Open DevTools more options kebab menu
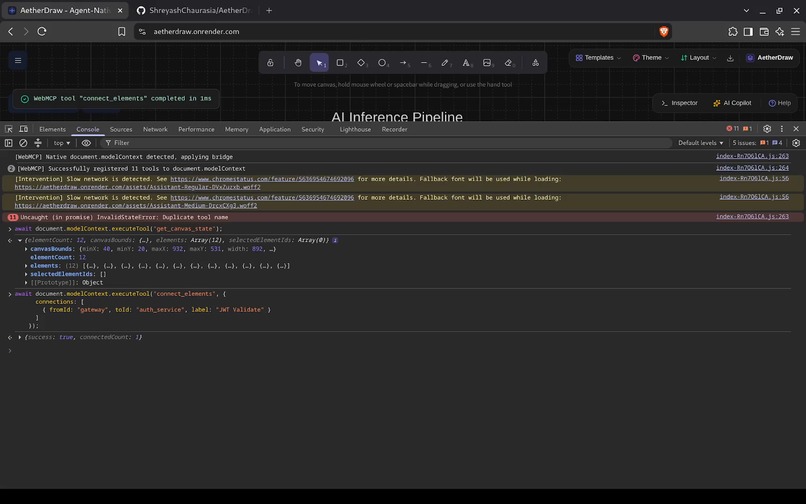 tap(782, 129)
